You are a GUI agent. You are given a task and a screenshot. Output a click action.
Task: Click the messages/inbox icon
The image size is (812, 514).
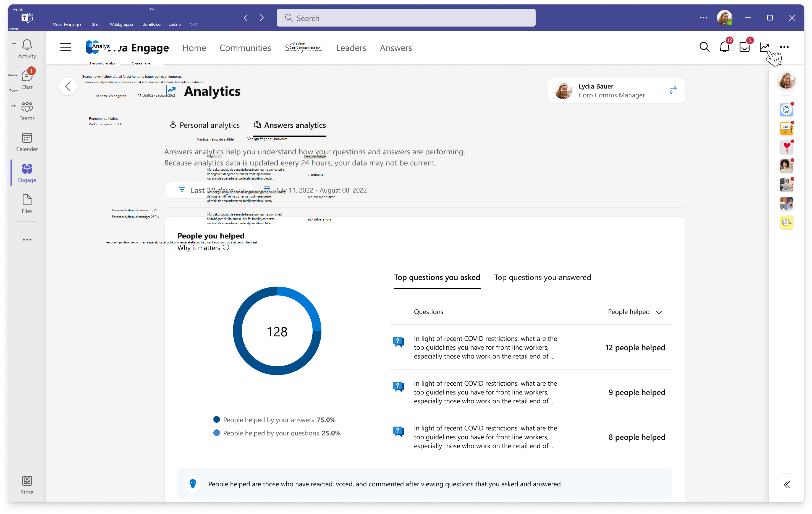pos(743,47)
